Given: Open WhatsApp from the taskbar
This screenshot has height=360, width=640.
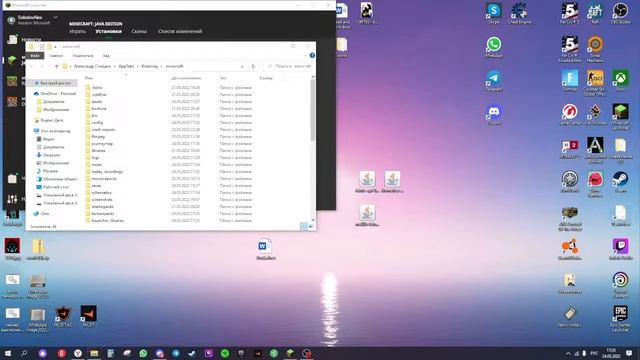Looking at the screenshot, I should [143, 353].
